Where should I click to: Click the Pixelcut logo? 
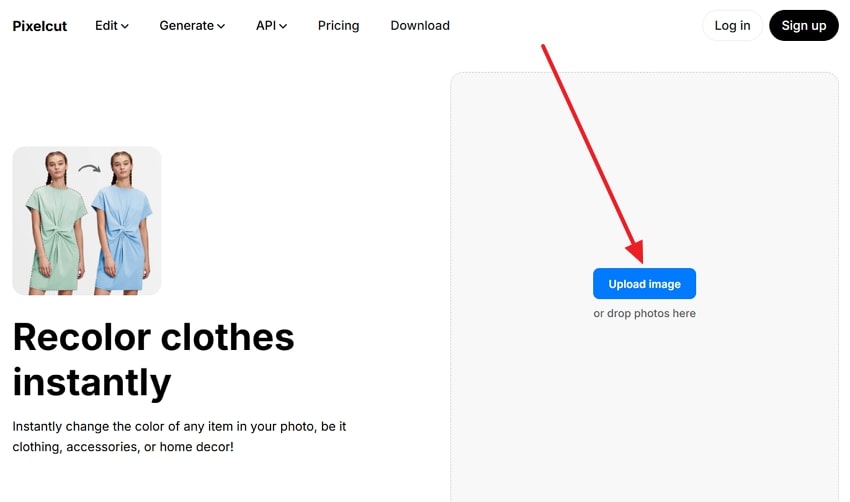coord(40,26)
